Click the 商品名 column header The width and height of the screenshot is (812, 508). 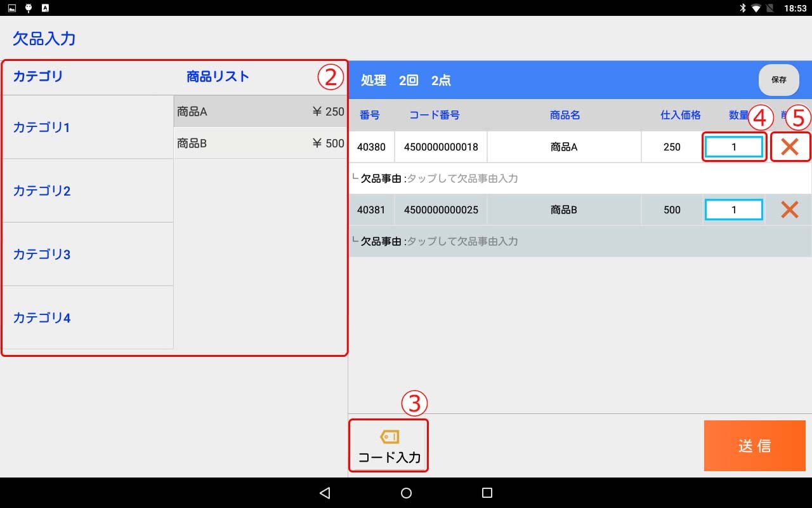[565, 115]
